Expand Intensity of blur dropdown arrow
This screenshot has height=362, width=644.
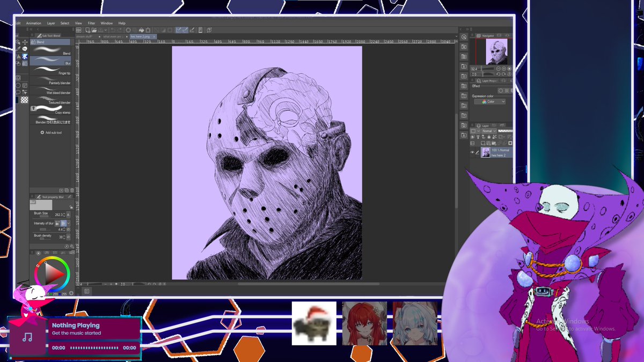click(x=69, y=223)
